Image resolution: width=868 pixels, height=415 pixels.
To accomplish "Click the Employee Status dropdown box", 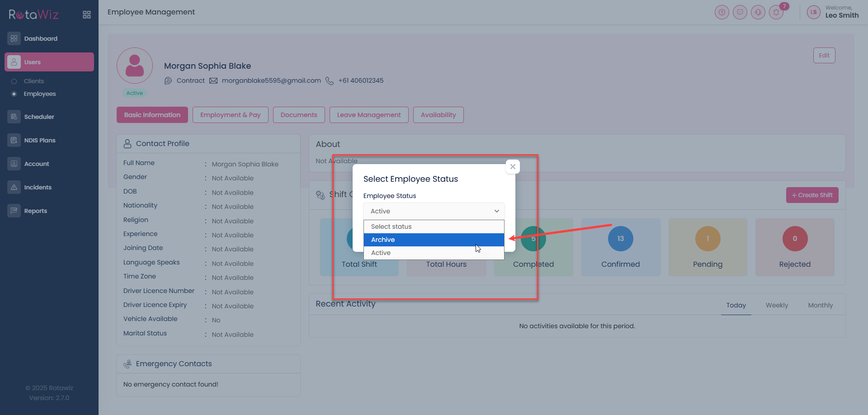I will click(434, 211).
